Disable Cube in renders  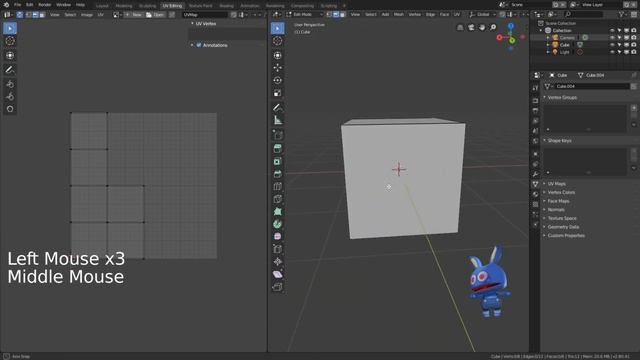click(633, 45)
